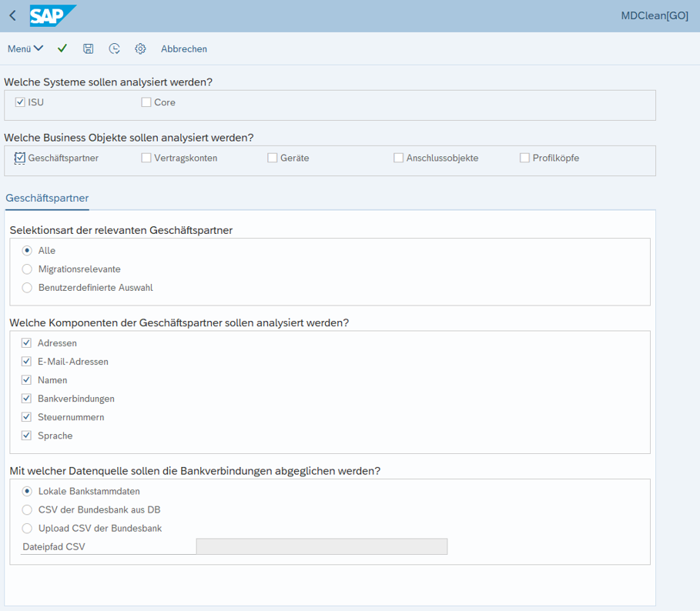Image resolution: width=700 pixels, height=611 pixels.
Task: Choose CSV der Bundesbank aus DB
Action: [27, 509]
